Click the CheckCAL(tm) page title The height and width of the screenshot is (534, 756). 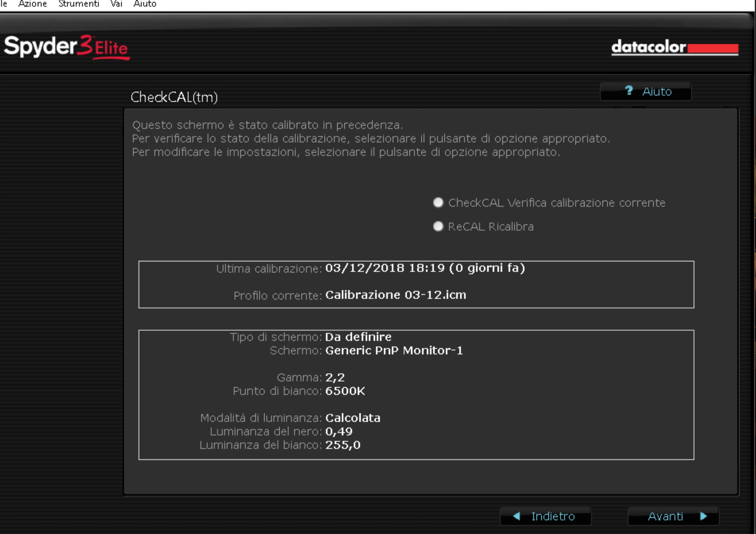(x=174, y=97)
